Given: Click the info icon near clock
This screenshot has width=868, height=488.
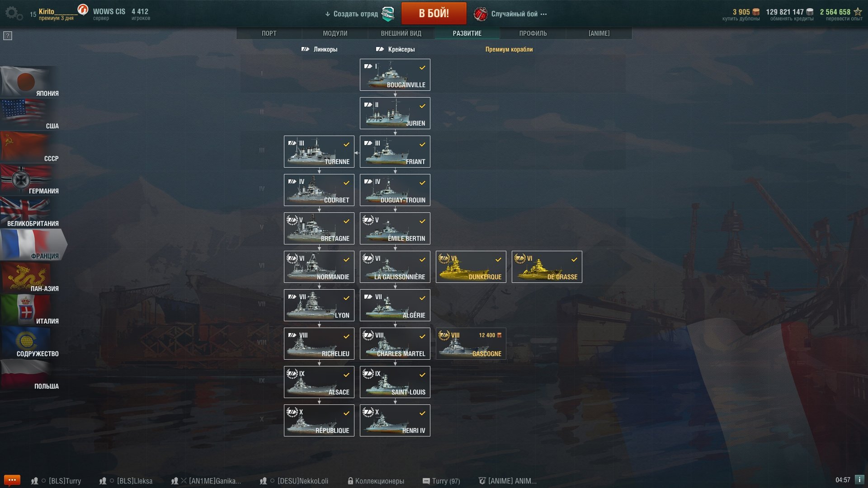Looking at the screenshot, I should coord(859,480).
